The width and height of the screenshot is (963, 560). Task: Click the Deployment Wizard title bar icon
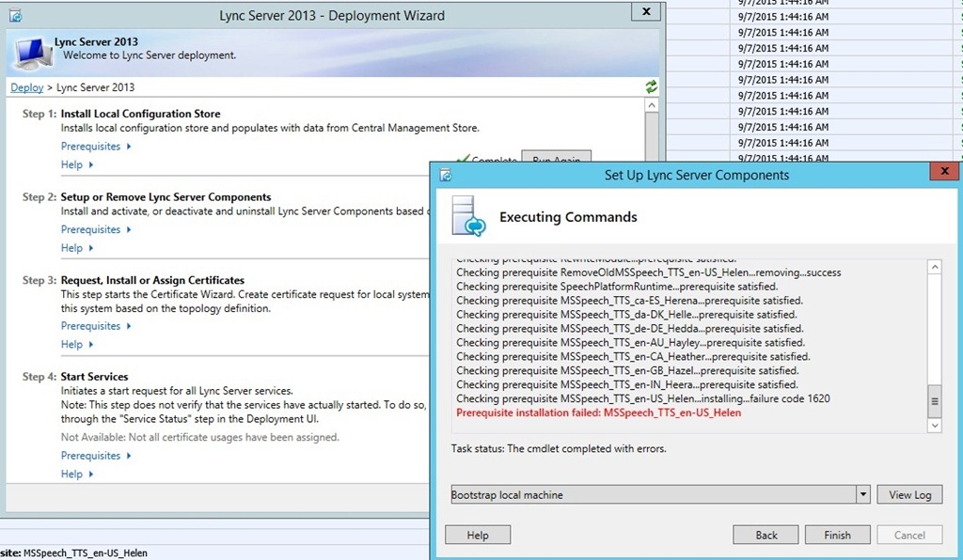[x=16, y=16]
